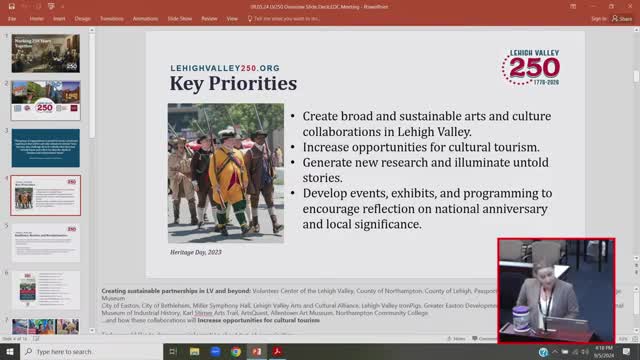The image size is (640, 360).
Task: Select slide 2 thumbnail with 250 logo collage
Action: tap(46, 100)
